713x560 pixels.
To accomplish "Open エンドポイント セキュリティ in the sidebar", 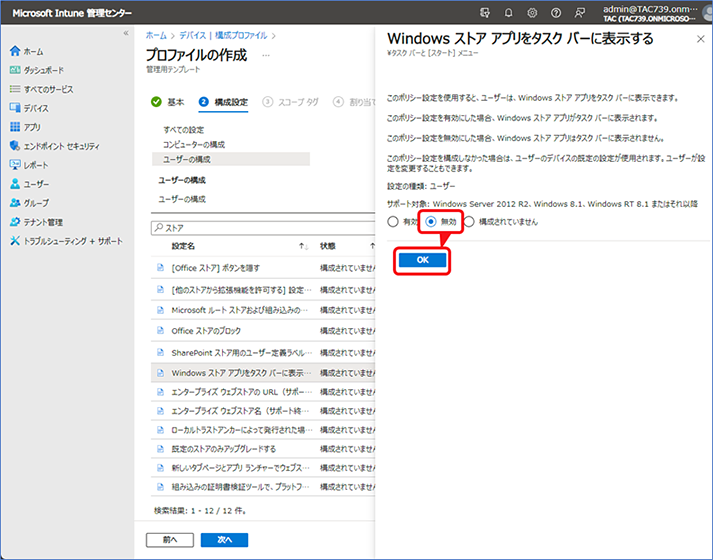I will [x=54, y=146].
